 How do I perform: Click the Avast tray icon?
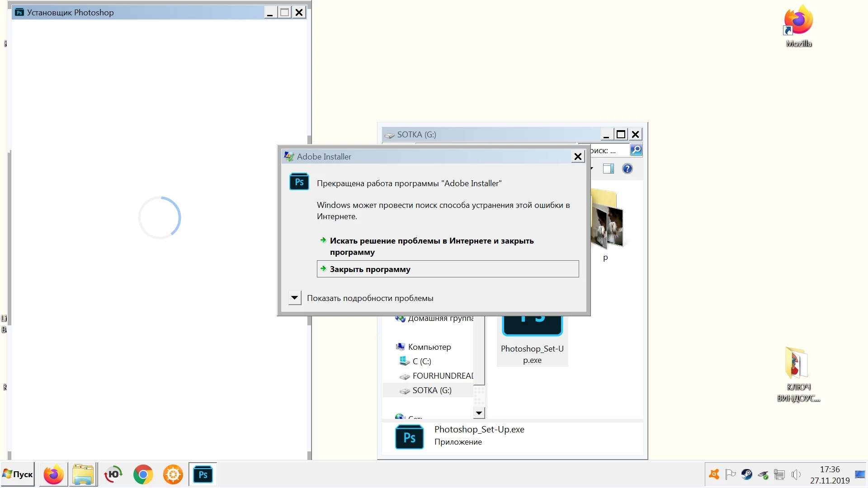714,474
